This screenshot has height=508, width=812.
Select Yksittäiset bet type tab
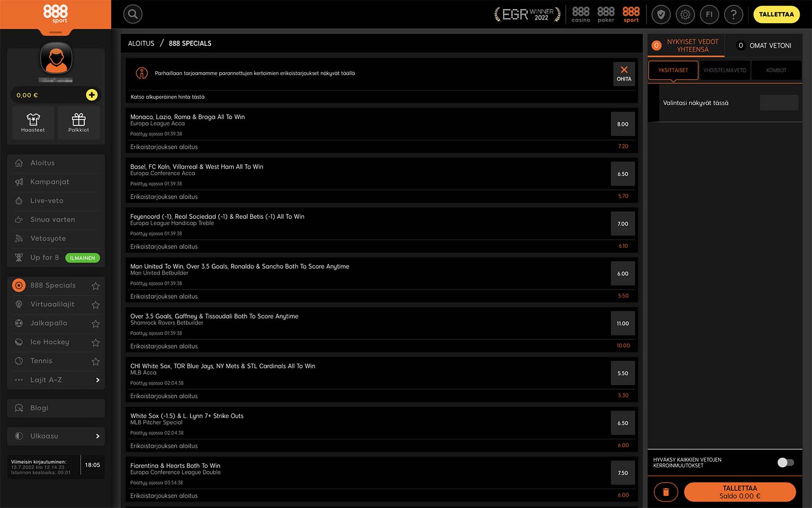tap(673, 70)
